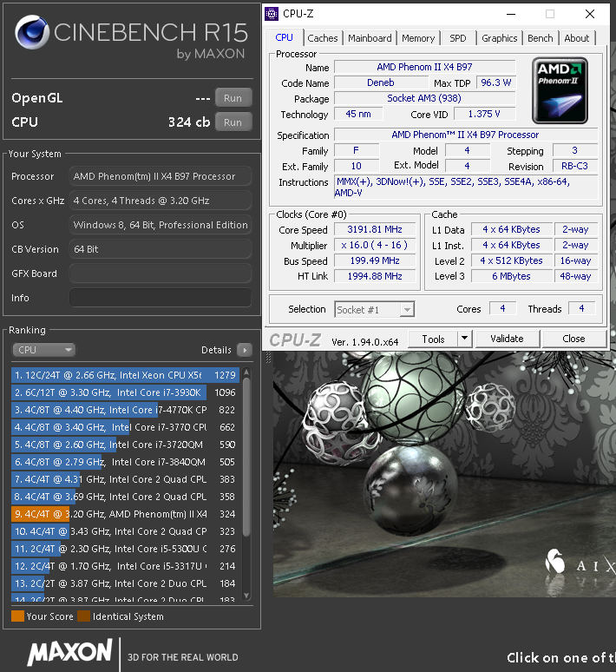616x672 pixels.
Task: Click the CB Version 64 Bit field
Action: tap(161, 249)
